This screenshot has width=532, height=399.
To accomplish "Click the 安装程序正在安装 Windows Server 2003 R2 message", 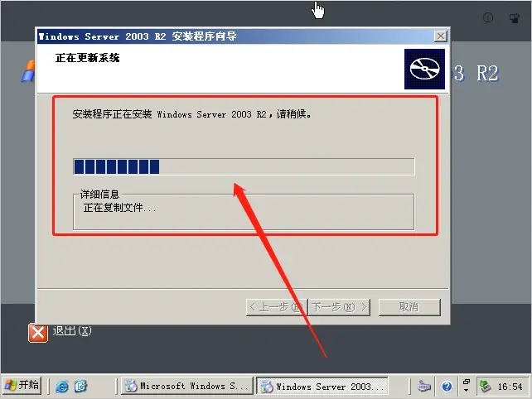I will coord(191,114).
